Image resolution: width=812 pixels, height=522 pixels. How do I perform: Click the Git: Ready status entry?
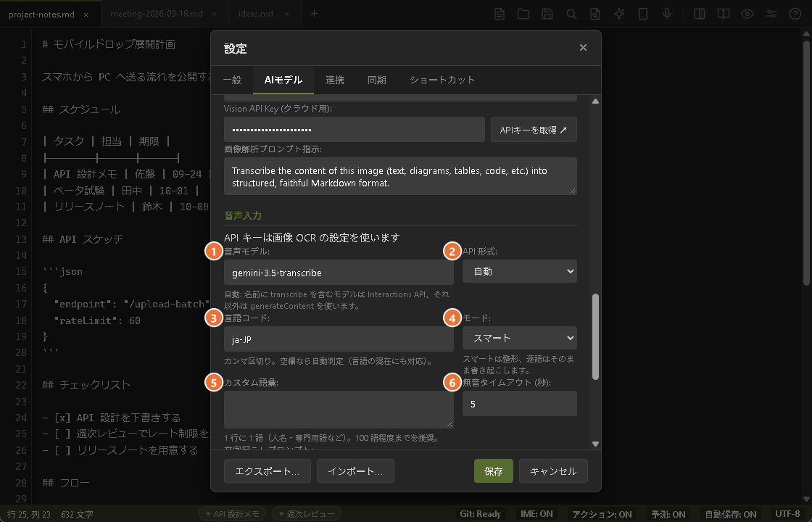tap(480, 514)
